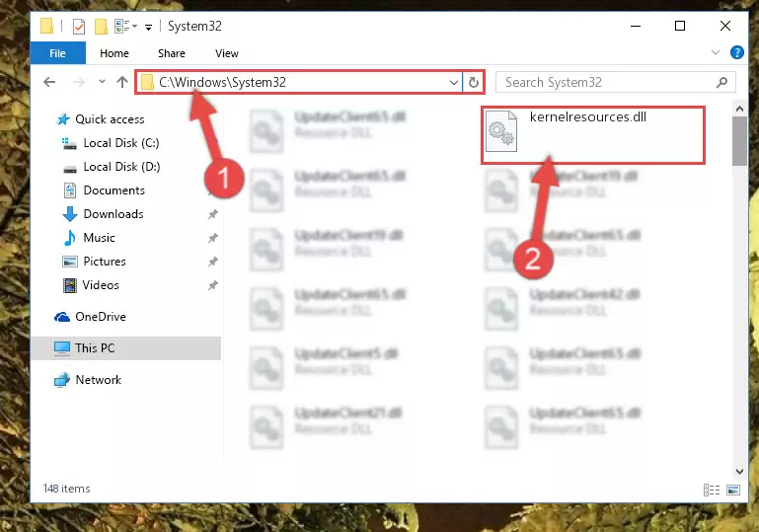The width and height of the screenshot is (759, 532).
Task: Click the vertical scrollbar thumb
Action: pyautogui.click(x=739, y=141)
